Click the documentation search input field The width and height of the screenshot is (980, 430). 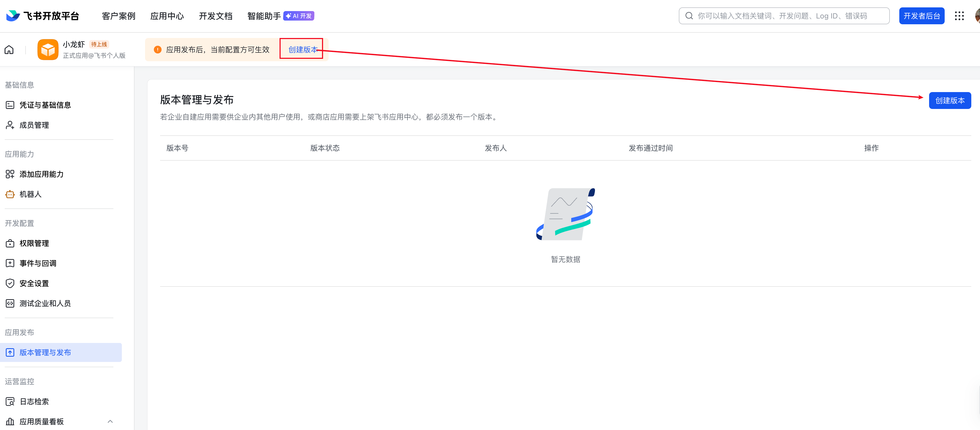(784, 16)
